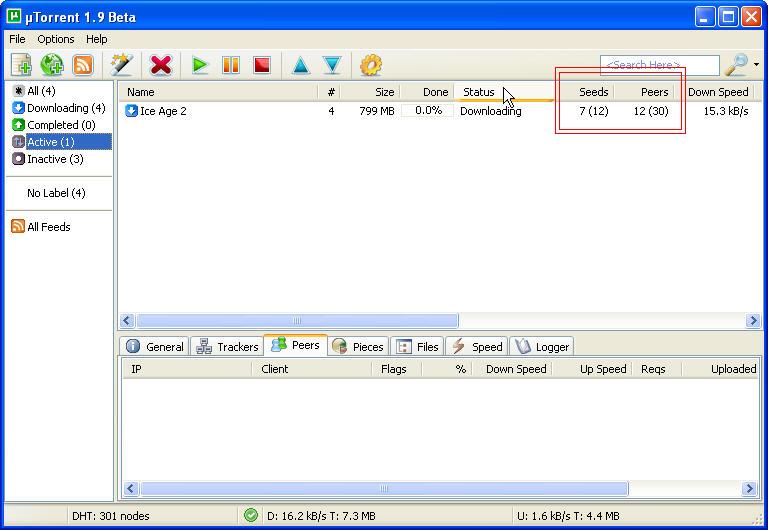Click the Completed category green icon
The image size is (768, 530).
(18, 125)
